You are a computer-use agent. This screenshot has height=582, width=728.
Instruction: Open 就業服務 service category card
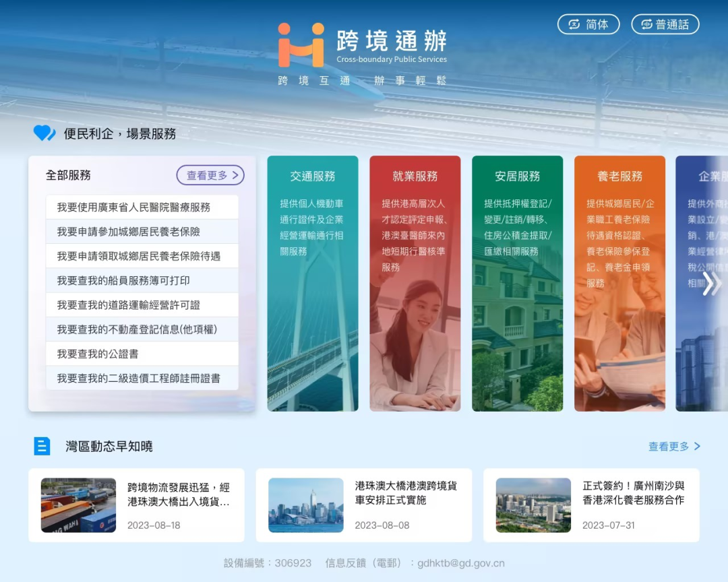pos(415,283)
